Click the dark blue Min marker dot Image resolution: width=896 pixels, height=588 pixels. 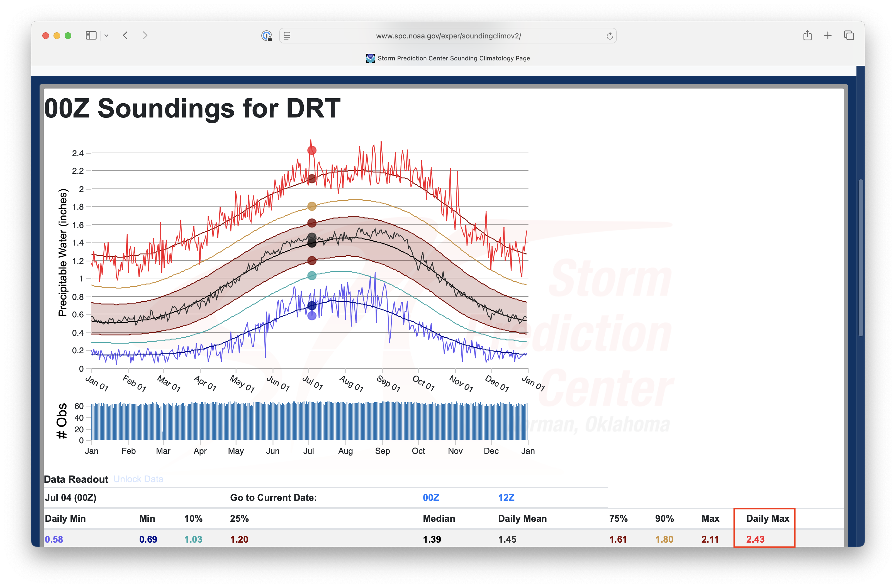coord(312,305)
